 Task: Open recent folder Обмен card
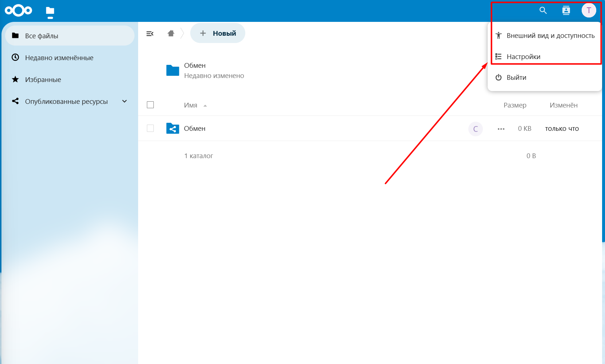(x=205, y=70)
